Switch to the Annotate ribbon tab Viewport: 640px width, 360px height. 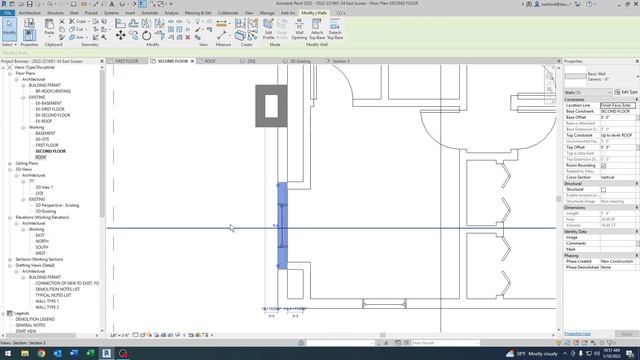coord(150,13)
